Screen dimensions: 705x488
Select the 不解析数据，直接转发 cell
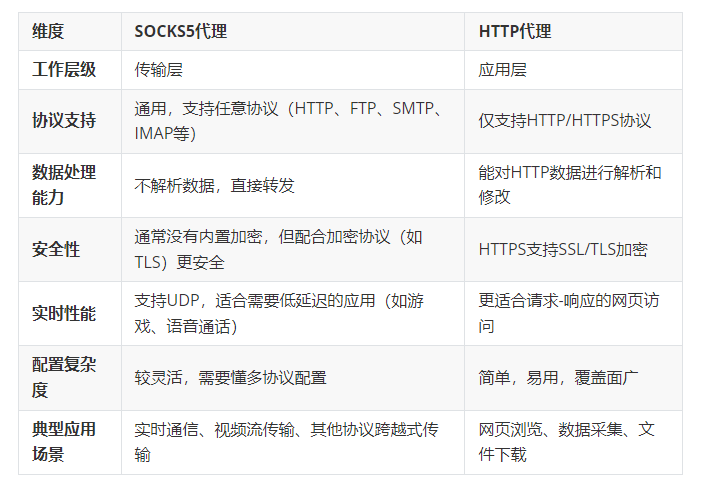click(x=215, y=185)
